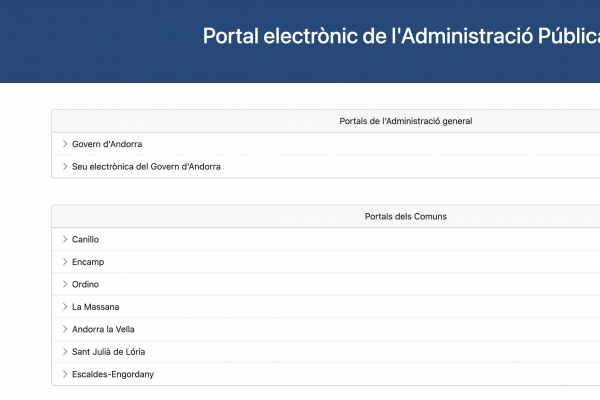Expand the Escaldes-Engordany chevron
The height and width of the screenshot is (400, 600).
click(65, 374)
